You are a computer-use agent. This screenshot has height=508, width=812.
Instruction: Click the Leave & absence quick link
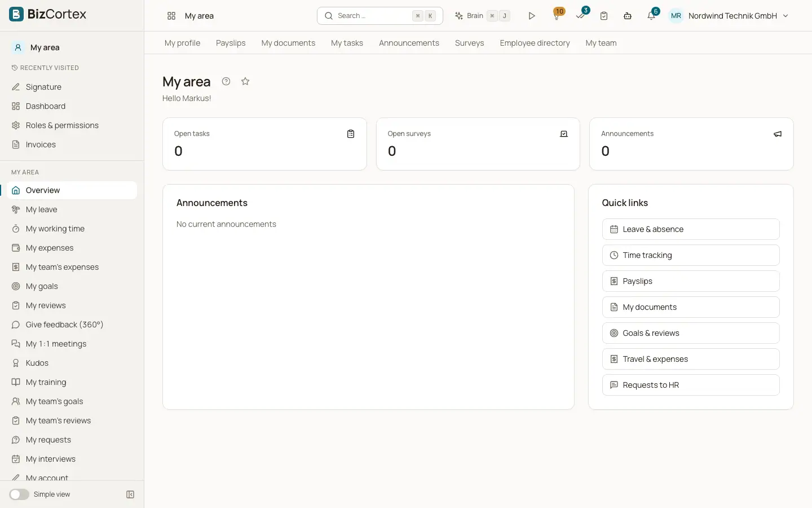(x=691, y=229)
